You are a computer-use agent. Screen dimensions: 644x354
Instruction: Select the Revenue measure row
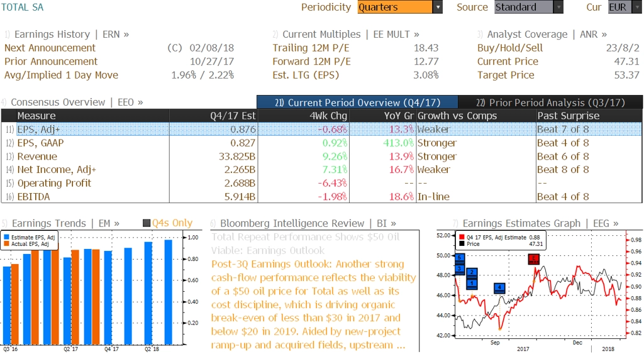(321, 157)
